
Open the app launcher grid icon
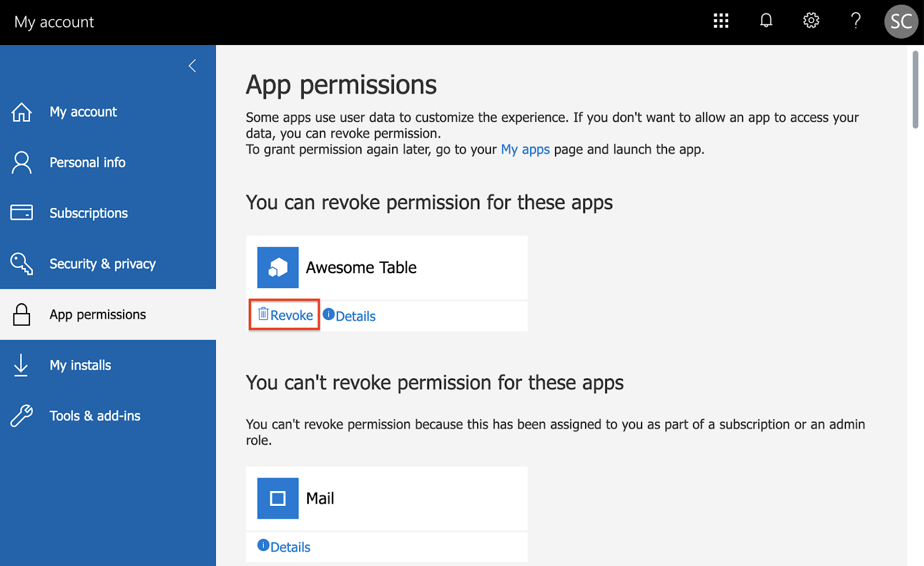coord(721,21)
